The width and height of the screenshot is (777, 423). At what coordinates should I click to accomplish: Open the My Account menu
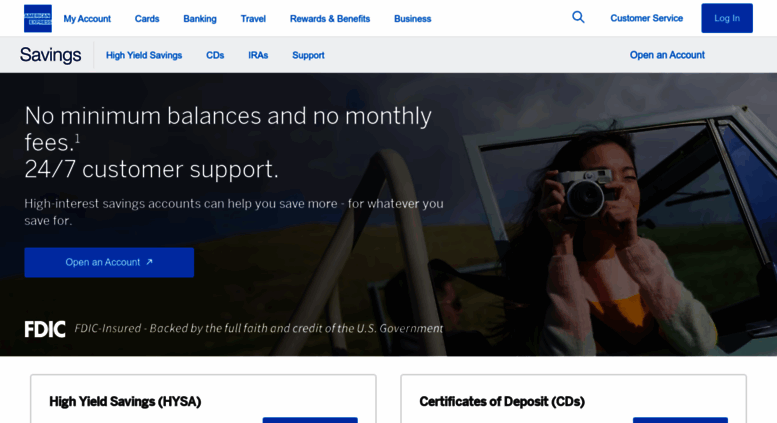pos(87,19)
